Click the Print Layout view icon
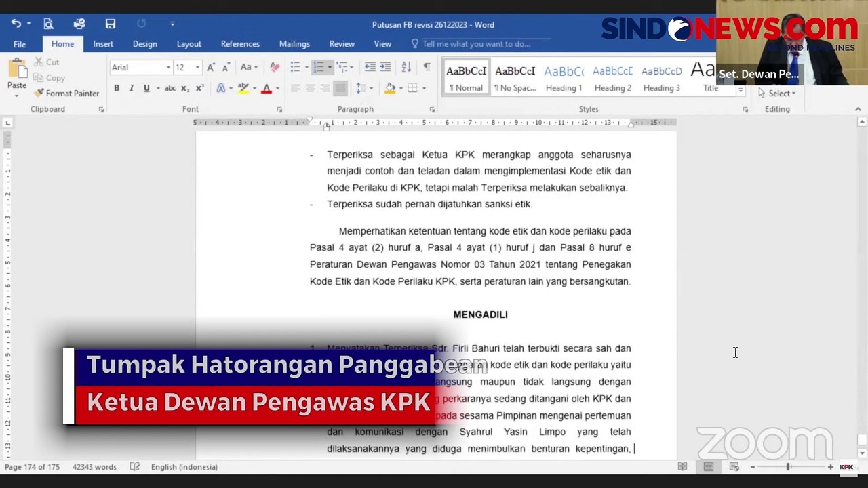Screen dimensions: 868x488 [x=708, y=467]
